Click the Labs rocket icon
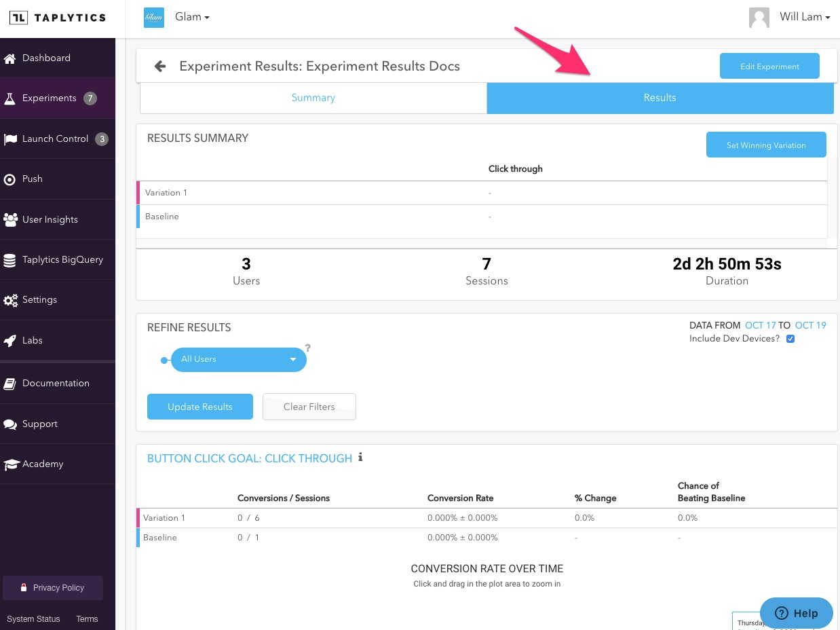The height and width of the screenshot is (630, 840). [x=10, y=341]
